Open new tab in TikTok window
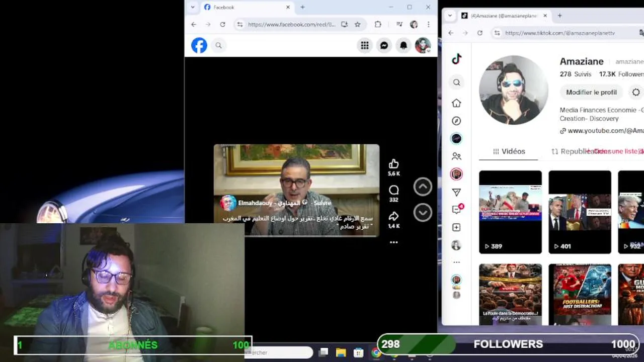 (x=559, y=16)
